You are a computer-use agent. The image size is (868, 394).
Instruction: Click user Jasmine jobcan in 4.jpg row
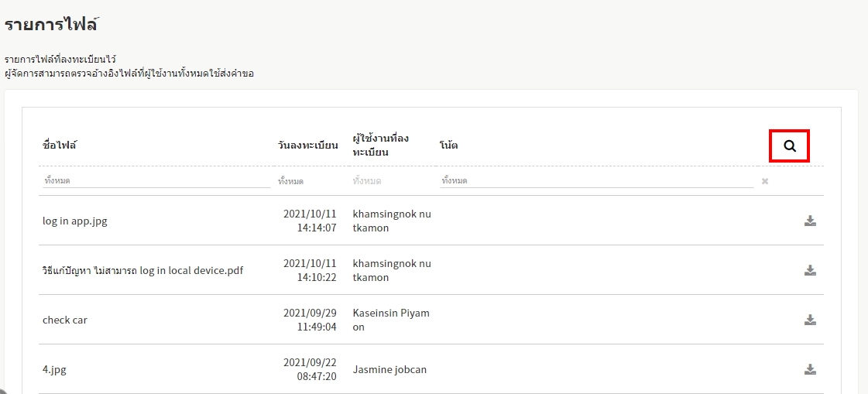389,369
